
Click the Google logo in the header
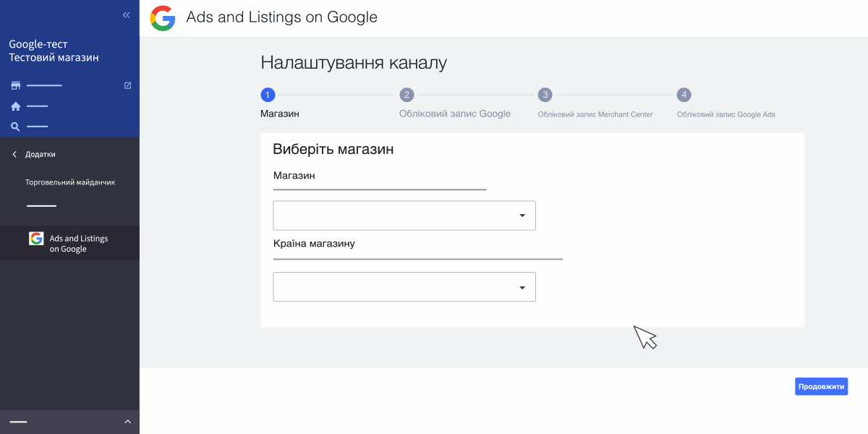[163, 18]
